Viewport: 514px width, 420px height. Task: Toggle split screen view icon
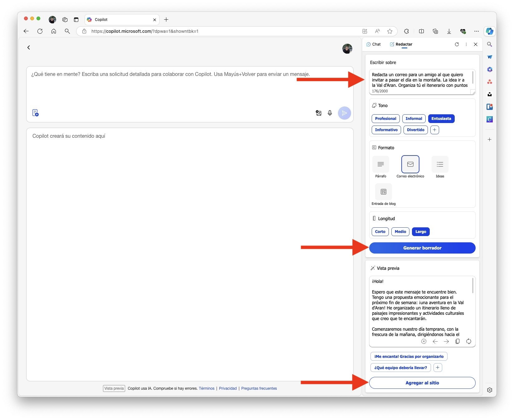tap(421, 31)
